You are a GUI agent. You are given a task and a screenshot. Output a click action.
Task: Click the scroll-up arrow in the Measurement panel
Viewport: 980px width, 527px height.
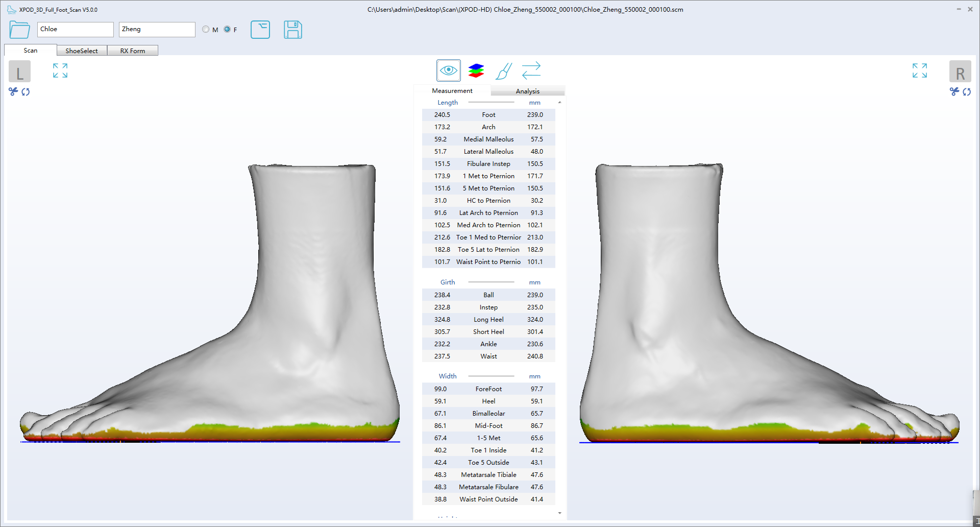559,102
